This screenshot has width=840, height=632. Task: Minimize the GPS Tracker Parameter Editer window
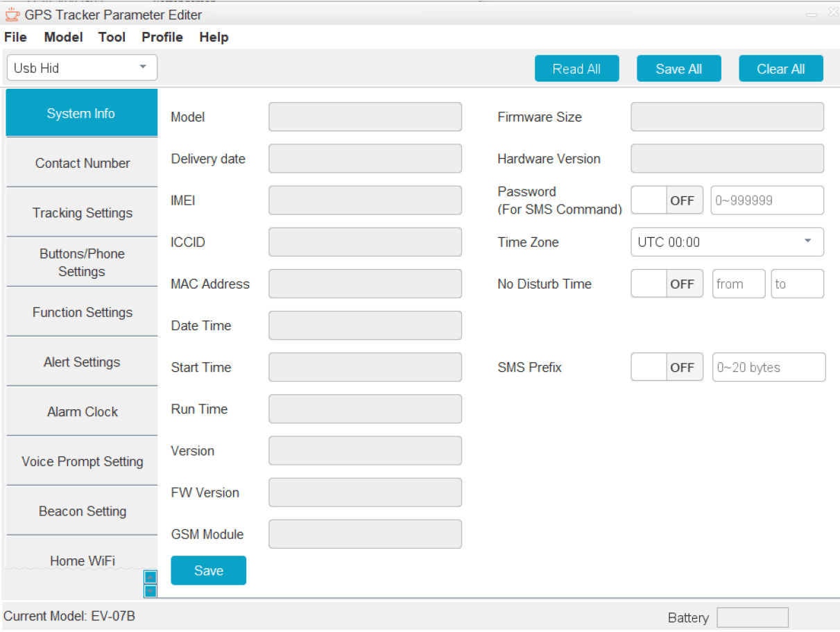point(812,14)
